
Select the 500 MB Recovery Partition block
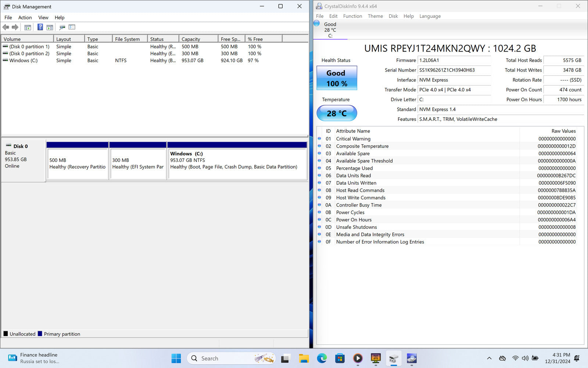tap(78, 161)
